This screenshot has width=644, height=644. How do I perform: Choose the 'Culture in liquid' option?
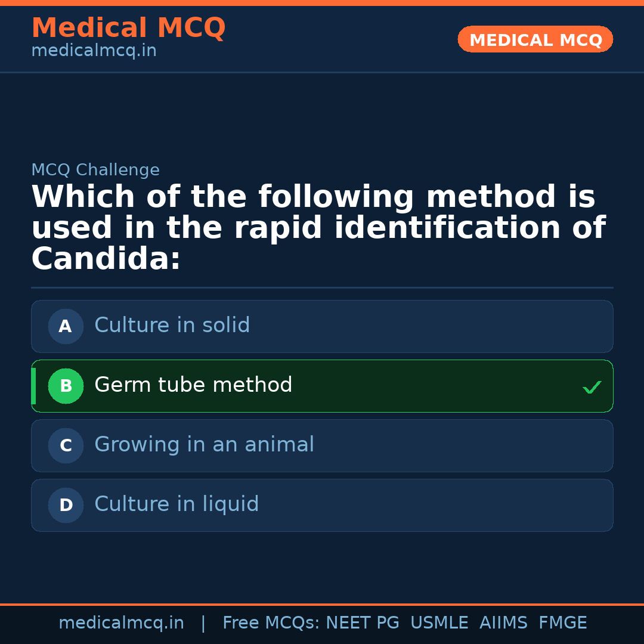coord(177,504)
